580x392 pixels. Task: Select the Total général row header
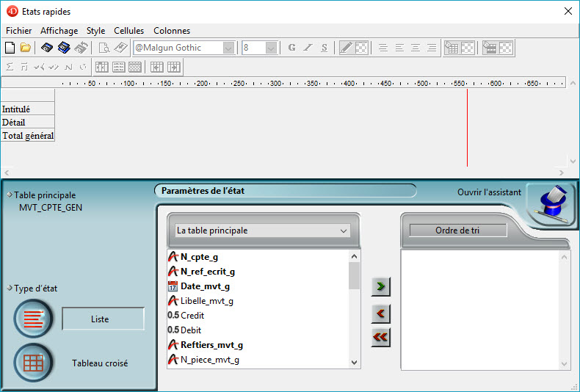click(x=28, y=136)
